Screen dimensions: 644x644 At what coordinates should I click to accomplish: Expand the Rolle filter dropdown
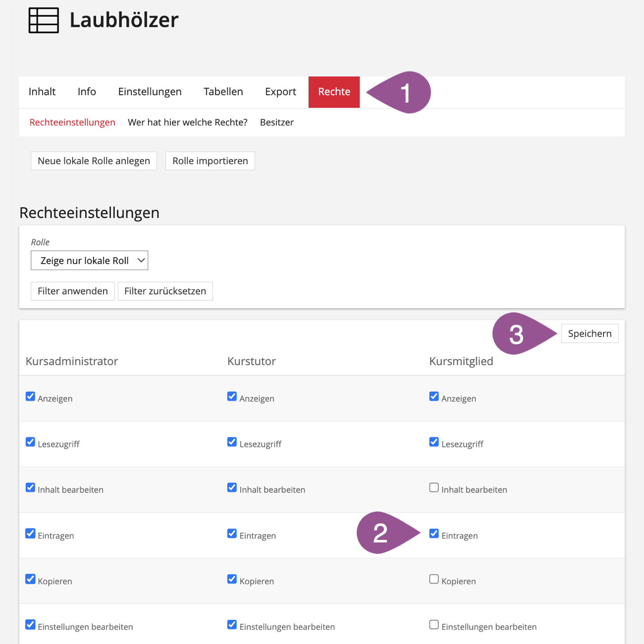coord(90,261)
